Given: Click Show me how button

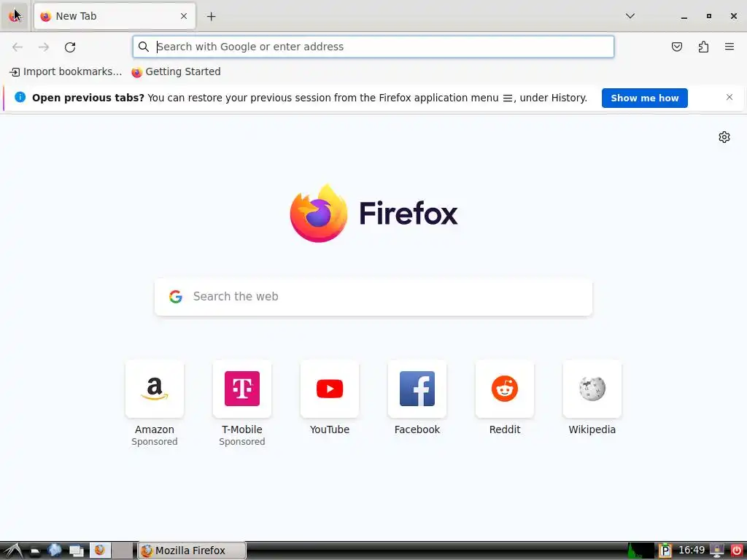Looking at the screenshot, I should point(644,98).
